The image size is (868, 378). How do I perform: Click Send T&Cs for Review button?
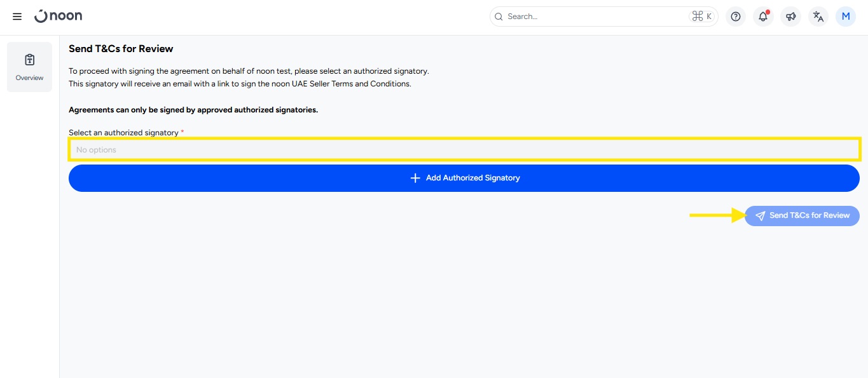click(803, 215)
